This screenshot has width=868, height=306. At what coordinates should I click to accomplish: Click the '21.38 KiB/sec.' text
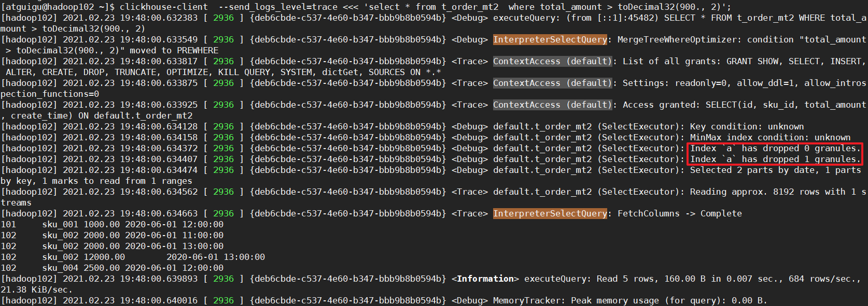point(37,289)
